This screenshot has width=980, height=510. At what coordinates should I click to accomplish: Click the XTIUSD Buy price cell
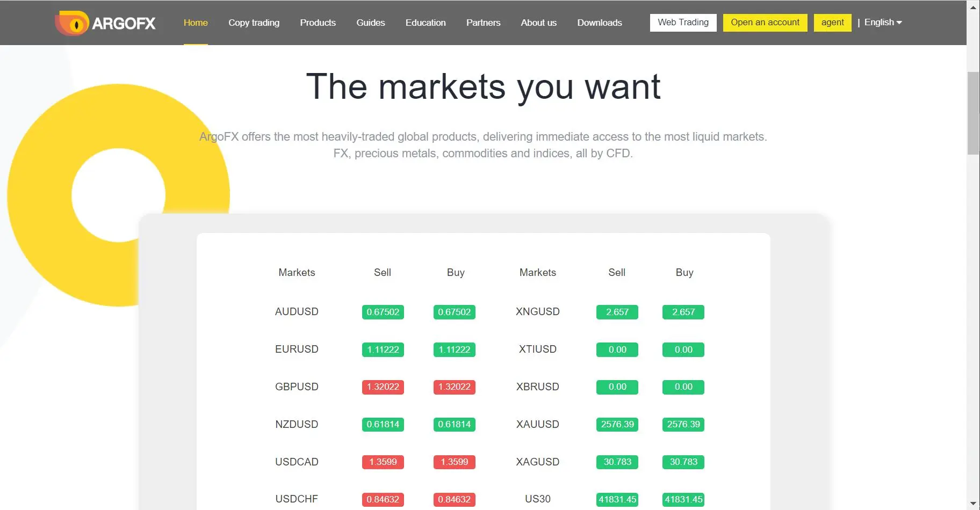pos(683,349)
